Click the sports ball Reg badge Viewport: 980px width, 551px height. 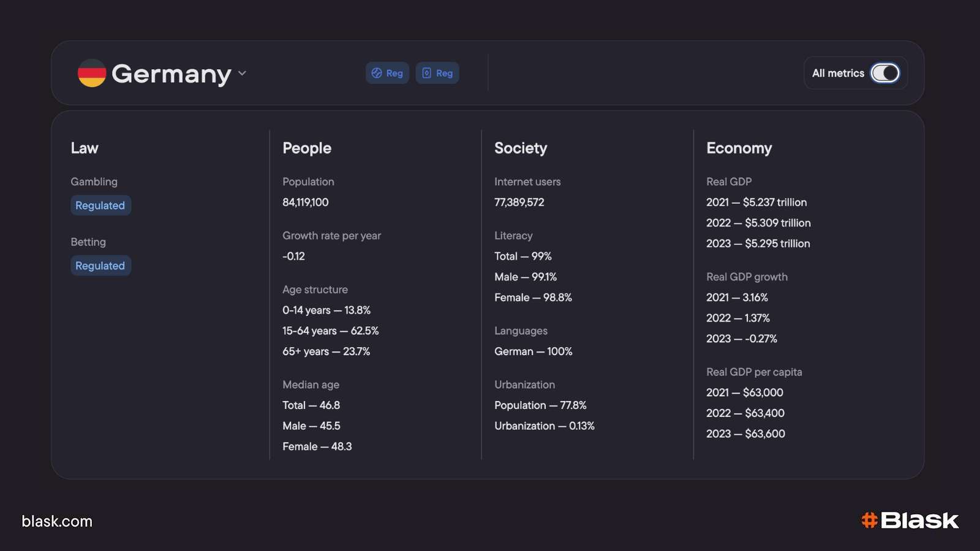387,73
